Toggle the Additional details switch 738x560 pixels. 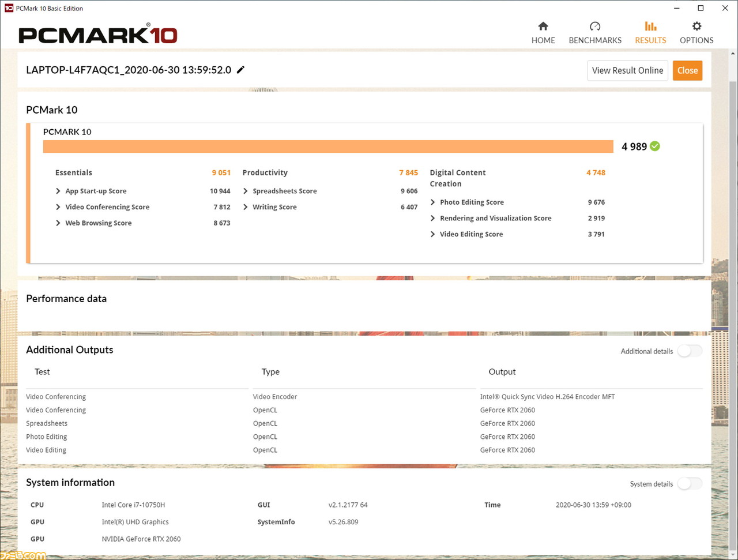point(690,351)
